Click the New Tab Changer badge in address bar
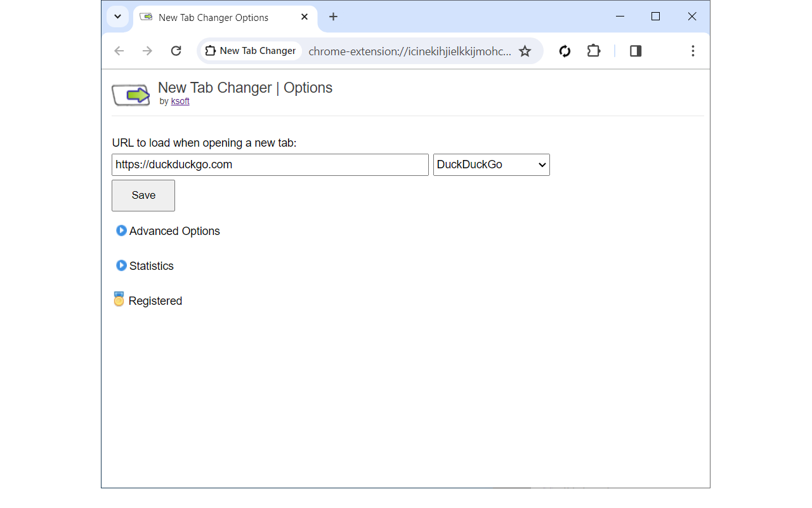Image resolution: width=812 pixels, height=508 pixels. click(251, 50)
